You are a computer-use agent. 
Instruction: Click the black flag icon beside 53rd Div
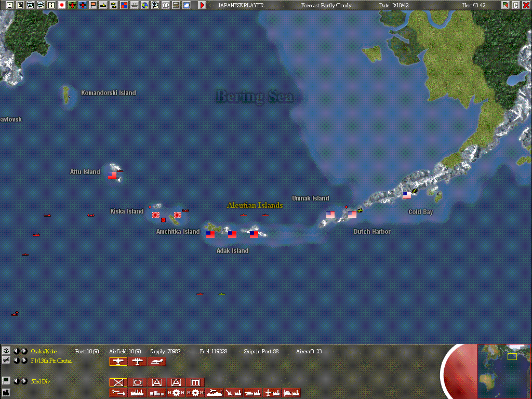[6, 381]
